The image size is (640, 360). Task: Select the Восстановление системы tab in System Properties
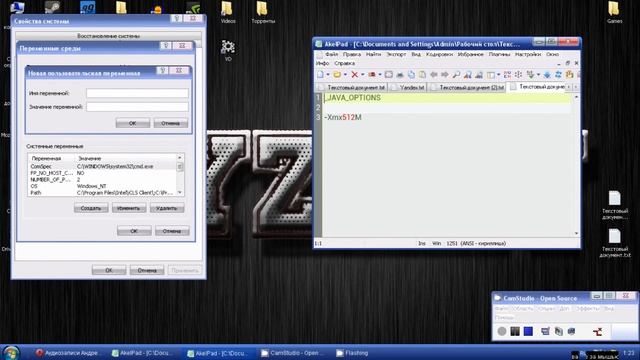pos(108,36)
